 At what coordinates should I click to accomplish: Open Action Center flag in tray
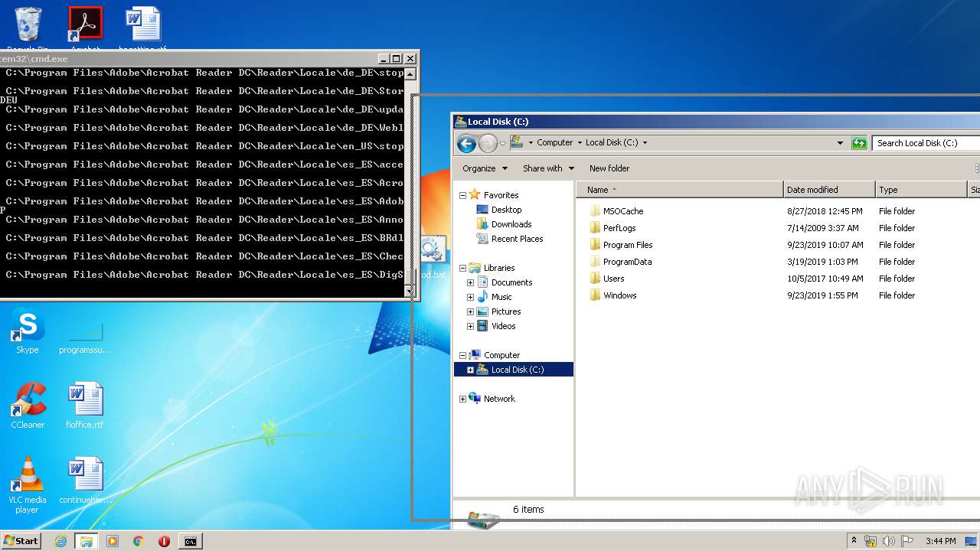pos(907,541)
